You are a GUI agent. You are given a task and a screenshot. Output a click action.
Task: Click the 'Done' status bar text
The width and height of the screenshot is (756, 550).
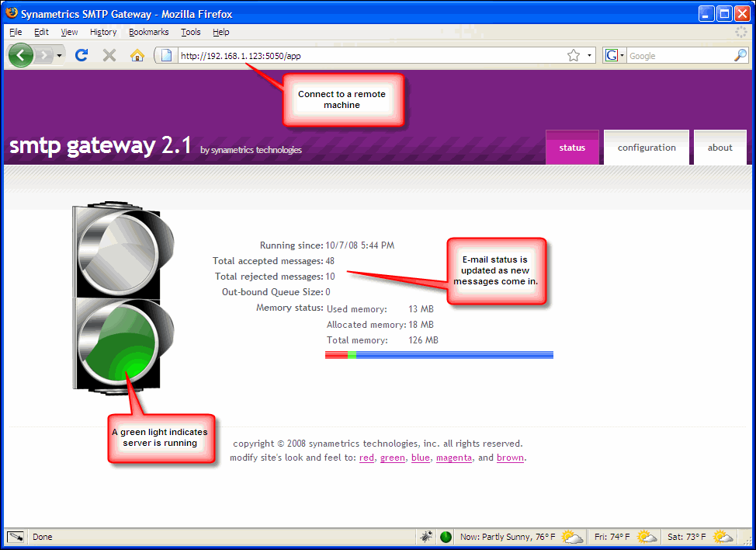[43, 537]
